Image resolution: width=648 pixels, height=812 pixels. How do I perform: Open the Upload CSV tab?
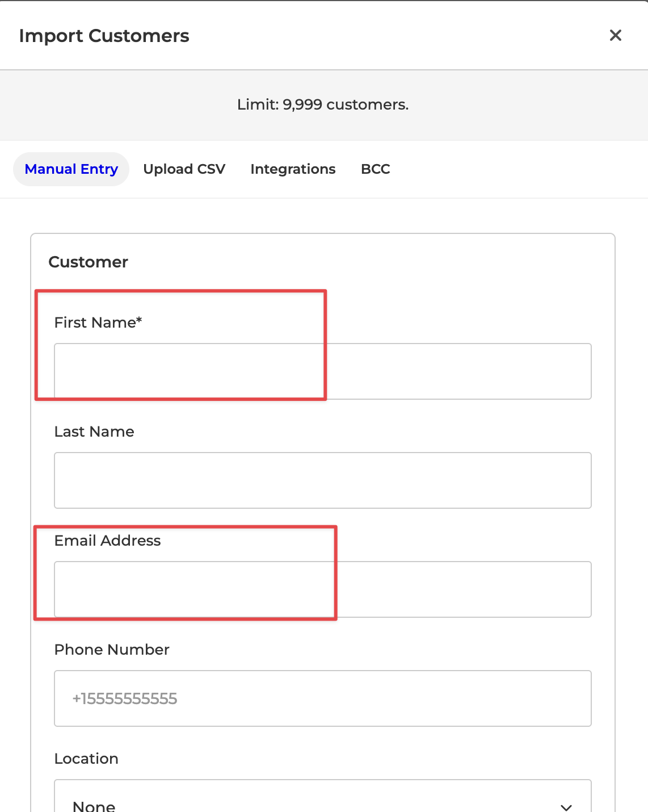pyautogui.click(x=184, y=169)
